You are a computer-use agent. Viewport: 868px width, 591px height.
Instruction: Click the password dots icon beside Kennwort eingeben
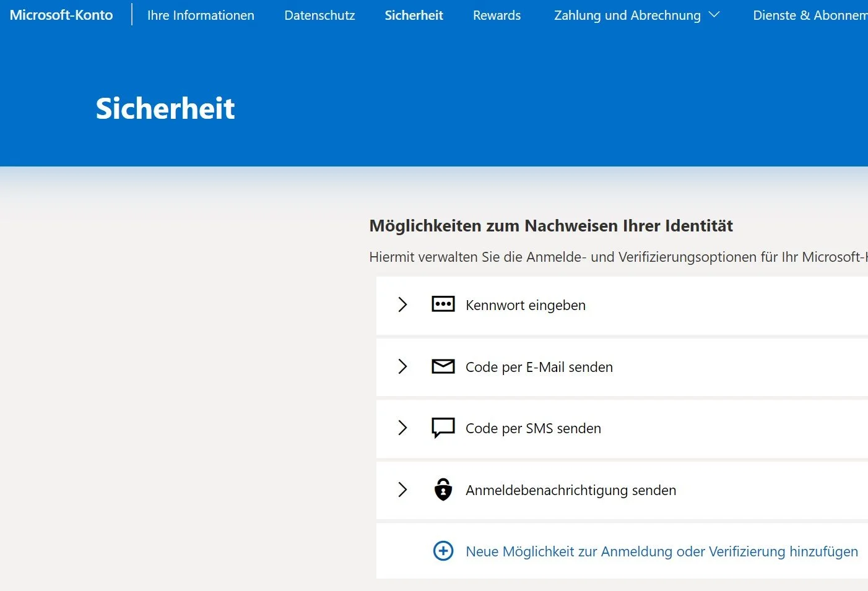click(443, 304)
